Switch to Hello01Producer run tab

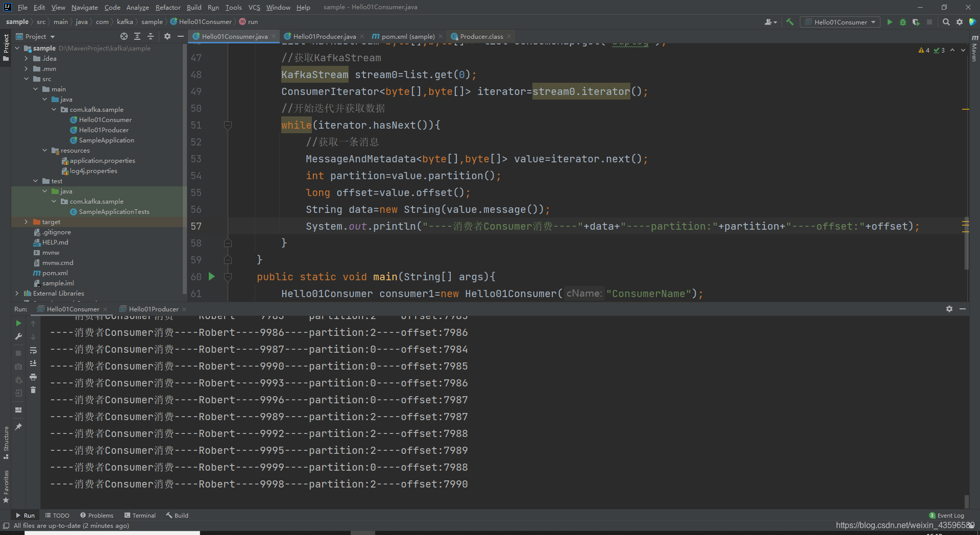(x=153, y=309)
